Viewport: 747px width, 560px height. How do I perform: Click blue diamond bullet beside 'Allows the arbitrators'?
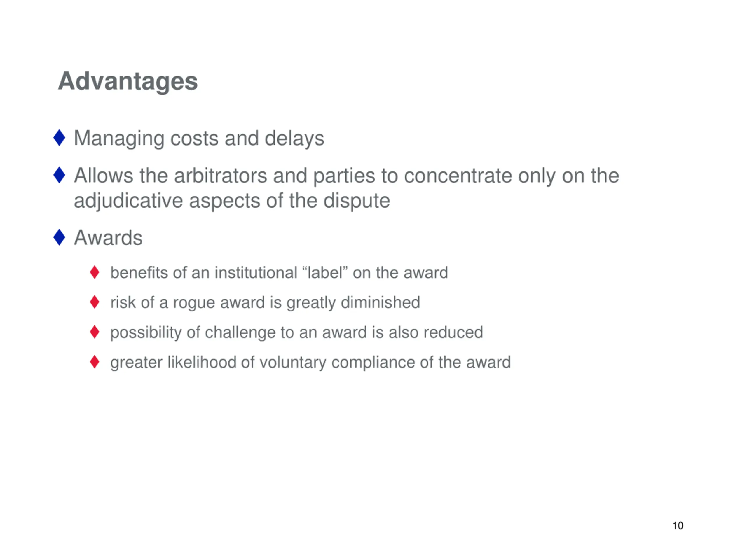(x=59, y=175)
